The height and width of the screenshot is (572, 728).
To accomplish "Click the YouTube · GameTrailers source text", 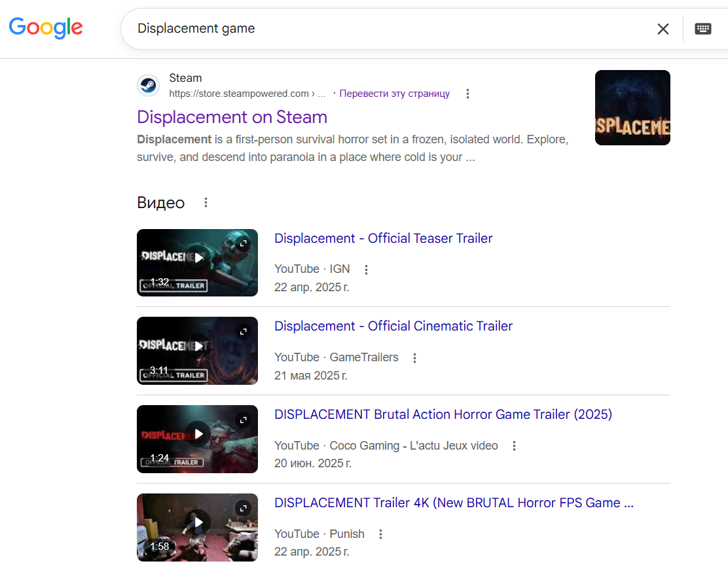I will point(336,357).
